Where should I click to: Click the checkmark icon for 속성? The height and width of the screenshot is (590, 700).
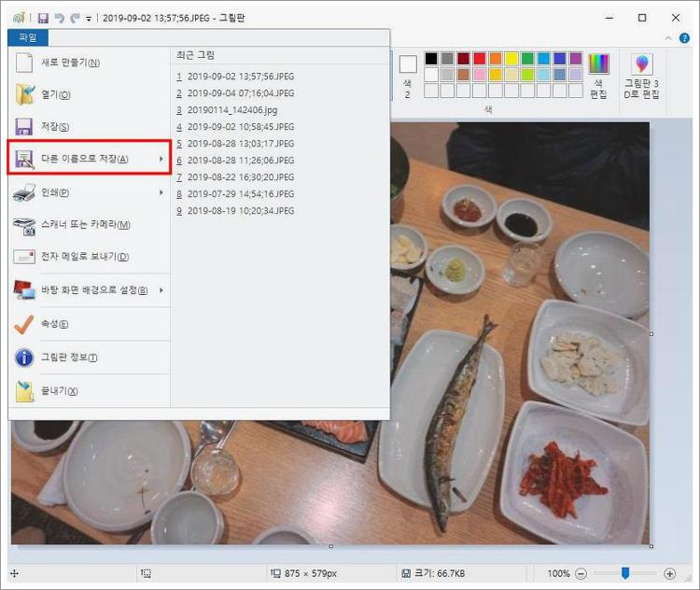click(x=24, y=324)
